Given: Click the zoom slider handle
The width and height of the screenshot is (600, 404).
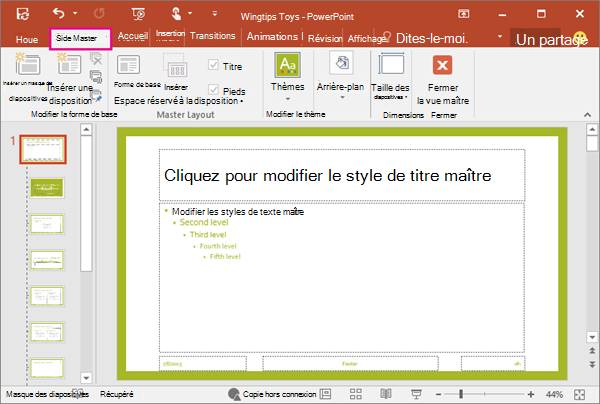Looking at the screenshot, I should pos(461,394).
